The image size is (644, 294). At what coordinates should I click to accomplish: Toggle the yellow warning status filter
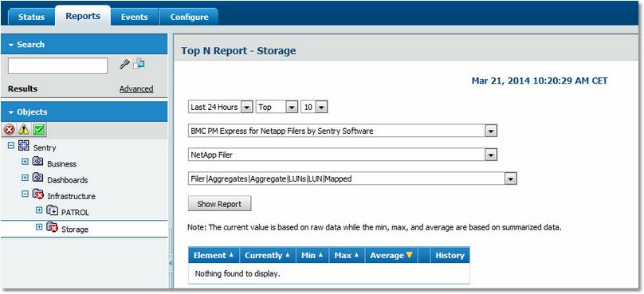click(x=24, y=130)
